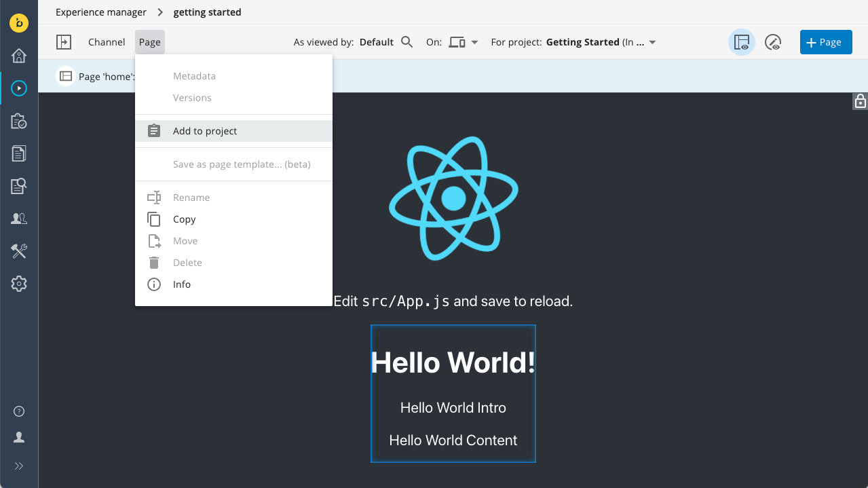Open the project selector dropdown arrow
This screenshot has width=868, height=488.
pos(652,42)
